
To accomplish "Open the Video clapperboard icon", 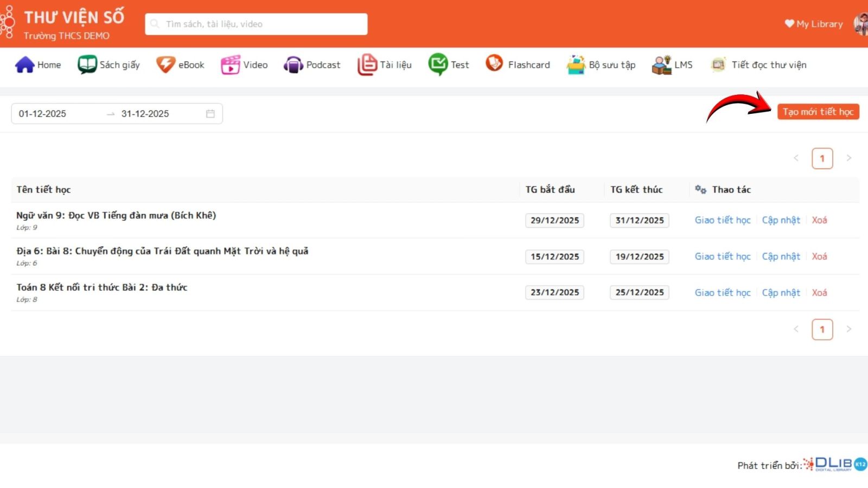I will (230, 65).
